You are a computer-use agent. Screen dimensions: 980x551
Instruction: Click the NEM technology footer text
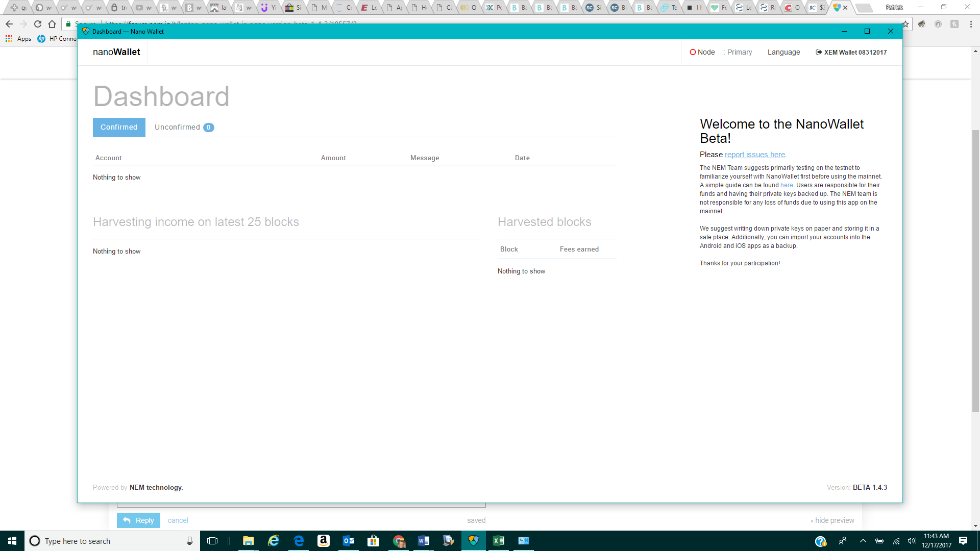click(x=156, y=487)
